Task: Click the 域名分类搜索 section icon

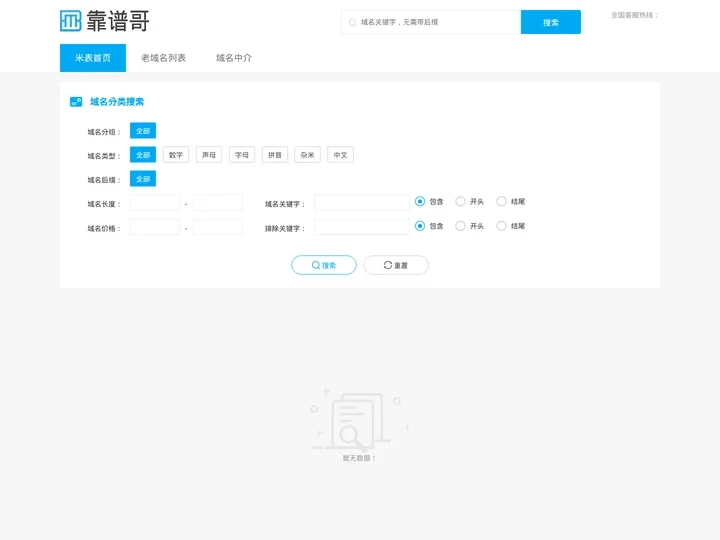Action: point(76,101)
